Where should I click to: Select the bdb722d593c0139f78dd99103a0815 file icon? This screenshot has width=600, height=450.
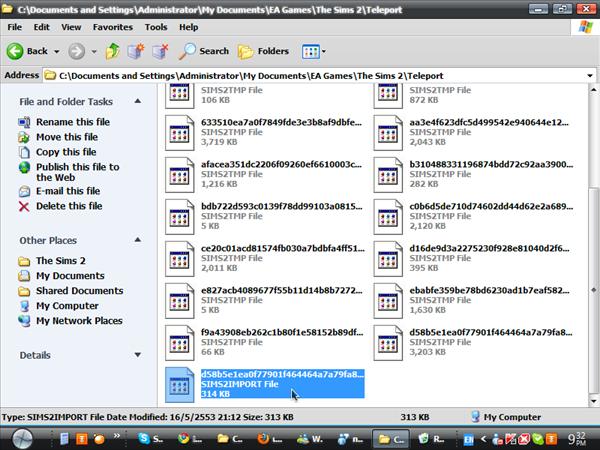click(x=179, y=217)
